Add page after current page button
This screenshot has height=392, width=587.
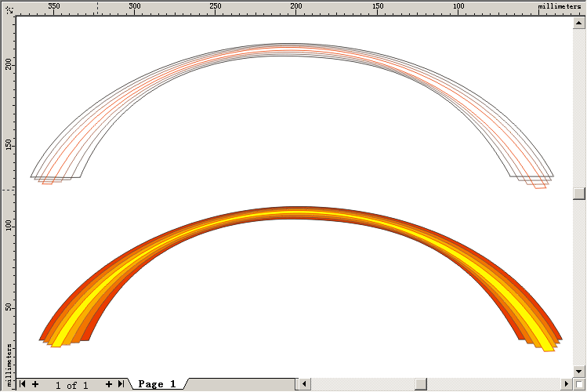109,384
